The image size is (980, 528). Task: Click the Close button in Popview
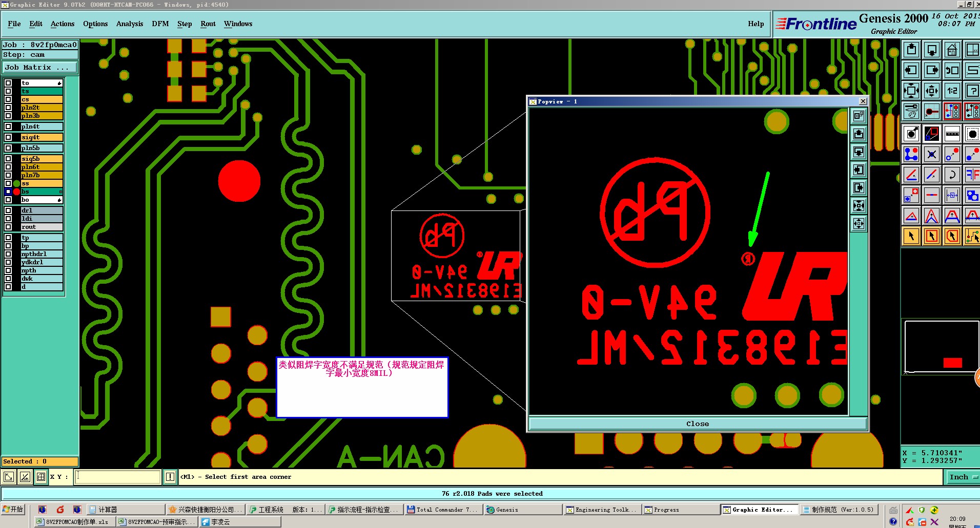point(698,424)
